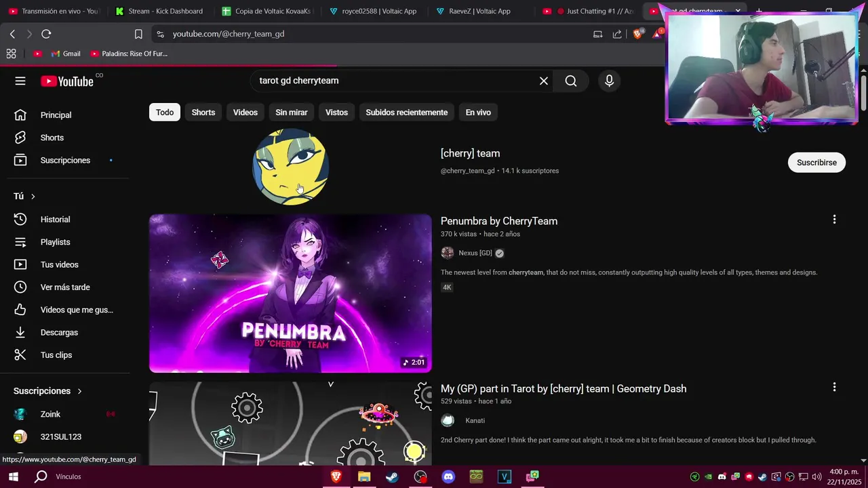Open the Brave Shields lion icon
Viewport: 868px width, 488px height.
coord(637,33)
